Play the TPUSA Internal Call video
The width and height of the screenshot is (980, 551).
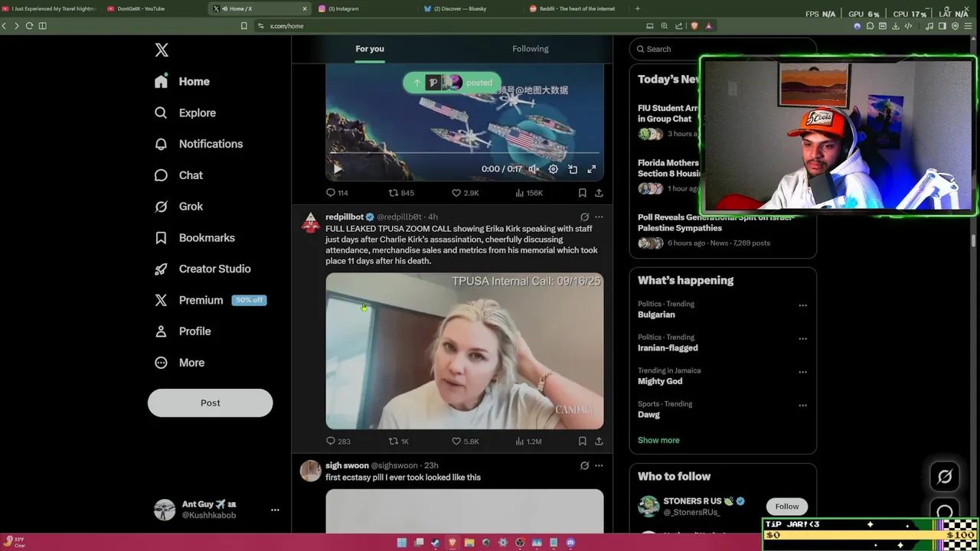point(465,351)
